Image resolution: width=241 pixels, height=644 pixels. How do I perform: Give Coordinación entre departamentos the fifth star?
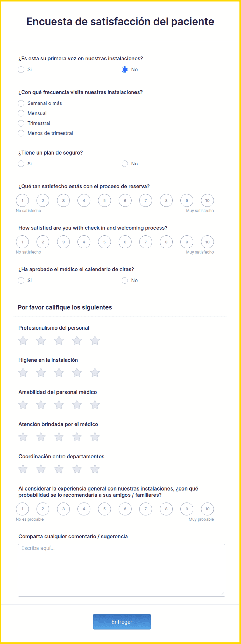pyautogui.click(x=95, y=469)
